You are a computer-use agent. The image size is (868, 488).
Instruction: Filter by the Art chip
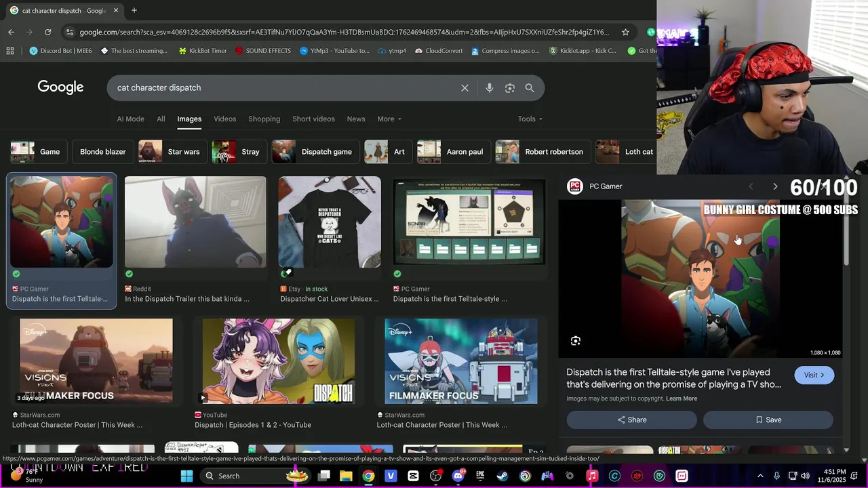(387, 152)
